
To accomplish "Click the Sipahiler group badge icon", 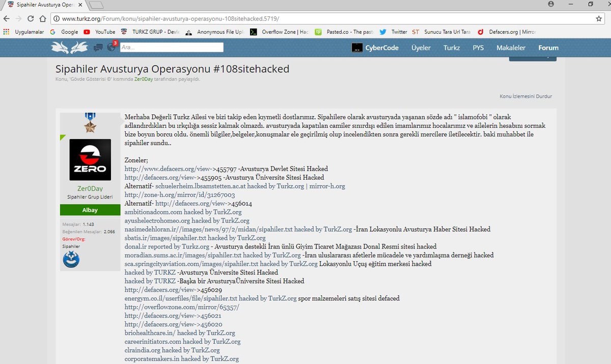I will [71, 259].
